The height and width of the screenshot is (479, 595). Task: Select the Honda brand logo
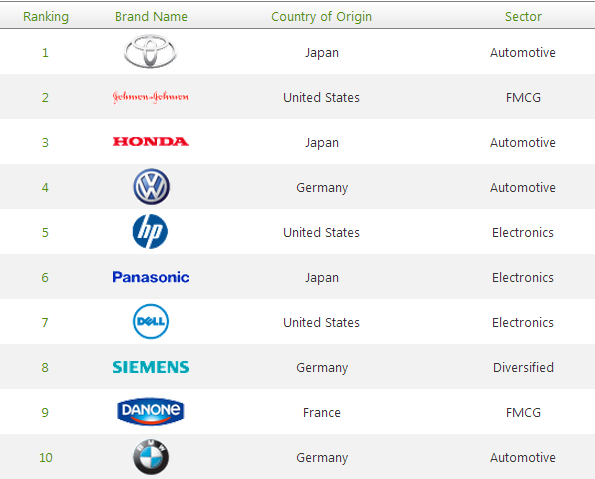click(151, 142)
